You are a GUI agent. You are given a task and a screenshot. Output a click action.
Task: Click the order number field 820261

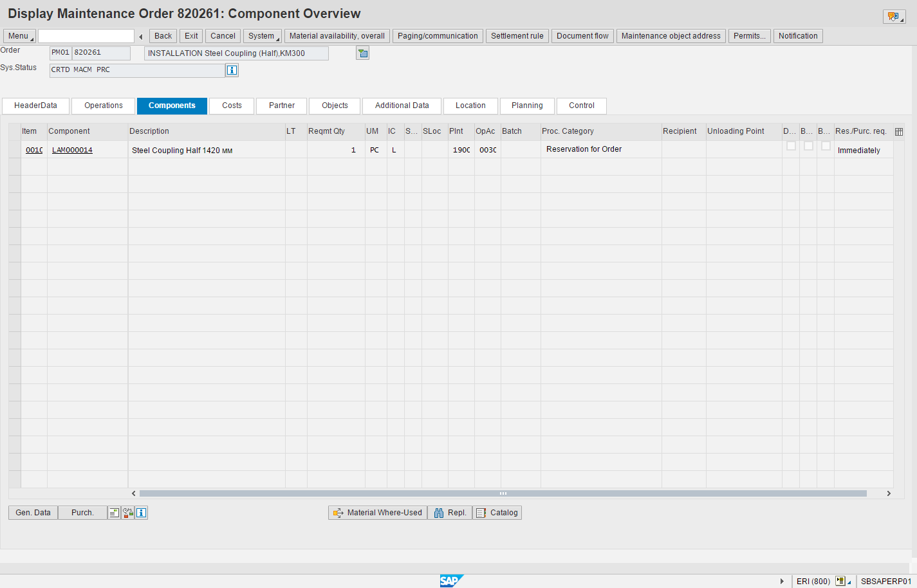pos(101,53)
